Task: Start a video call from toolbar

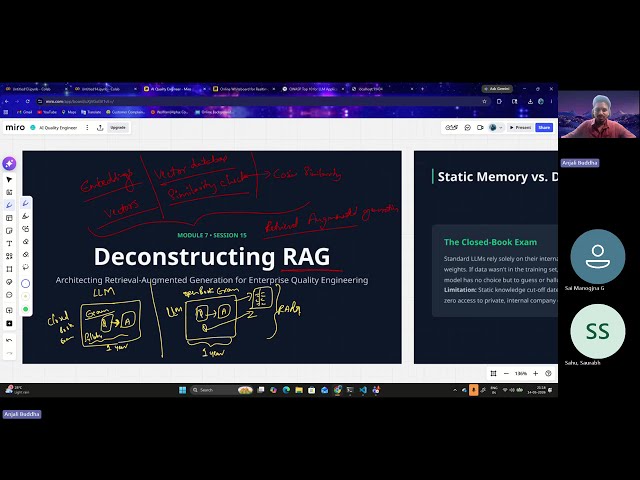Action: 480,128
